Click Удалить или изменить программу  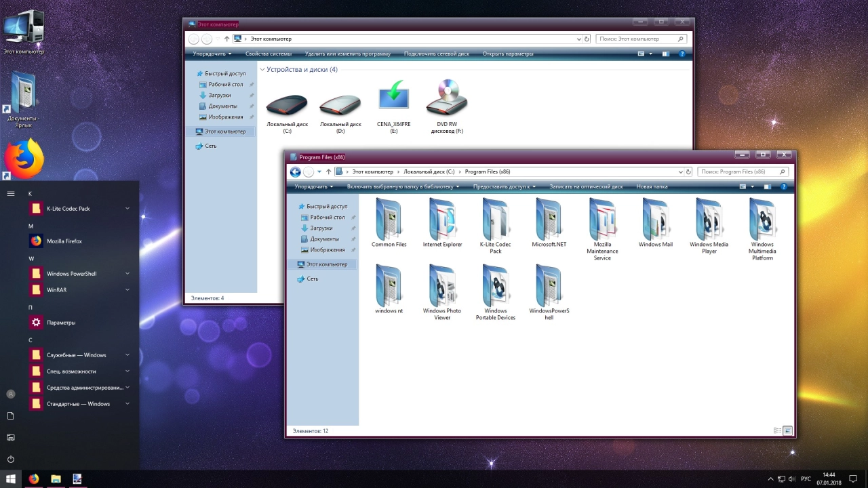pyautogui.click(x=348, y=54)
